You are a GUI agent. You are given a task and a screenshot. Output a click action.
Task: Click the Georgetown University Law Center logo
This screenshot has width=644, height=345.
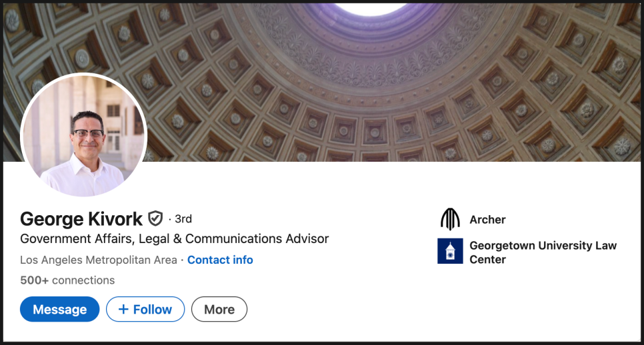coord(450,251)
